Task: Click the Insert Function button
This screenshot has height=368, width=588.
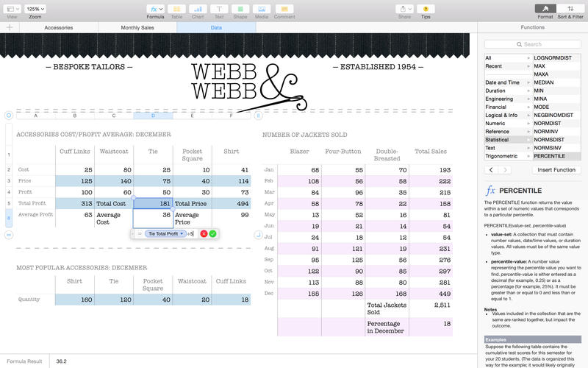Action: [x=556, y=170]
